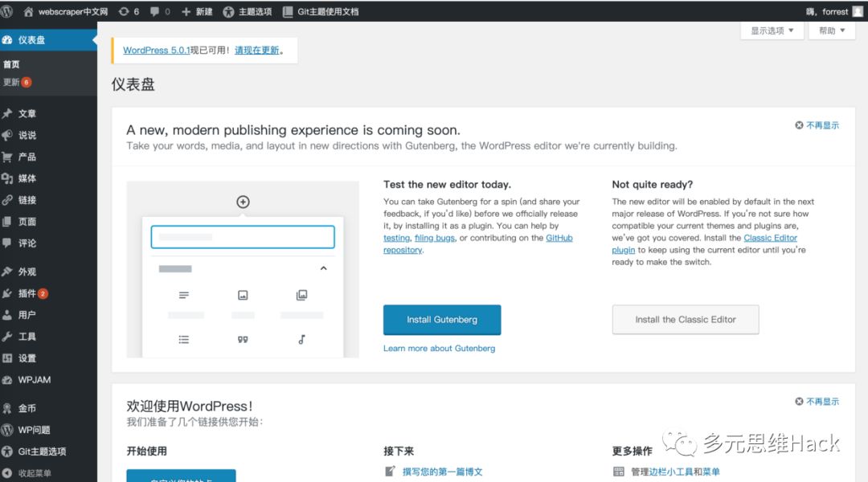Open the updates counter showing 6
868x482 pixels.
point(129,11)
